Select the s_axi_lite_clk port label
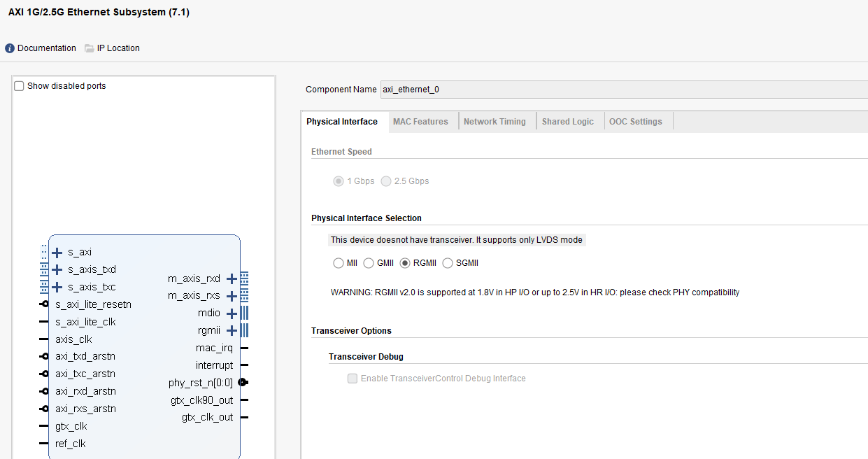The image size is (868, 459). tap(85, 322)
